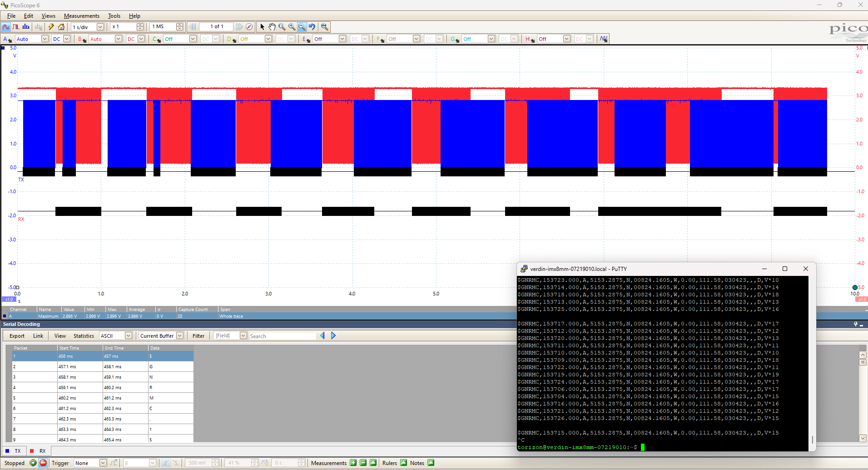This screenshot has width=868, height=470.
Task: Open Channel A options button
Action: 7,39
